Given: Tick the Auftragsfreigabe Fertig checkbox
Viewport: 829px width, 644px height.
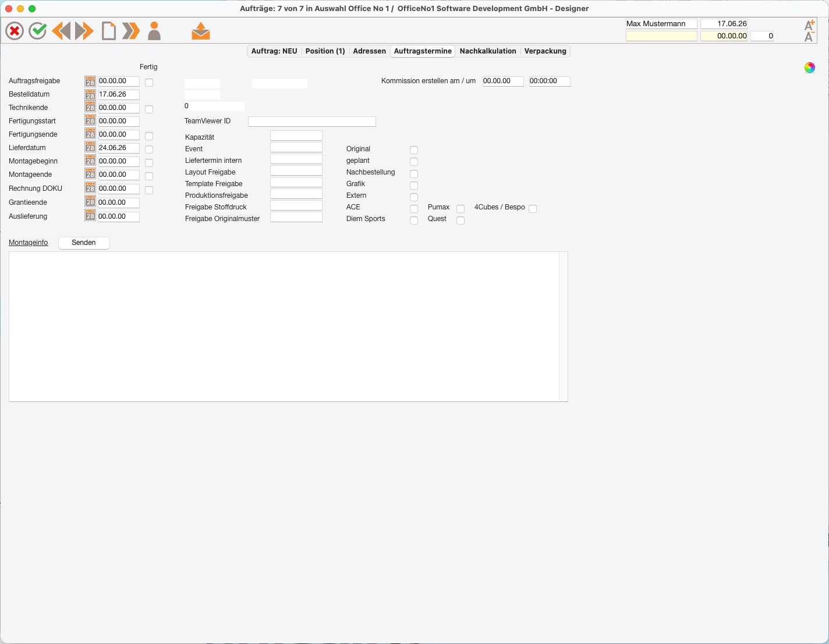Looking at the screenshot, I should [149, 83].
